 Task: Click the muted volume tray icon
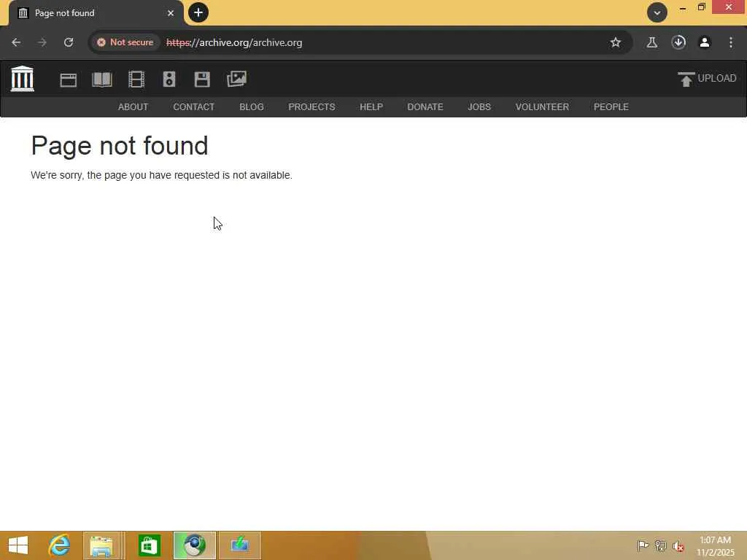(x=678, y=546)
